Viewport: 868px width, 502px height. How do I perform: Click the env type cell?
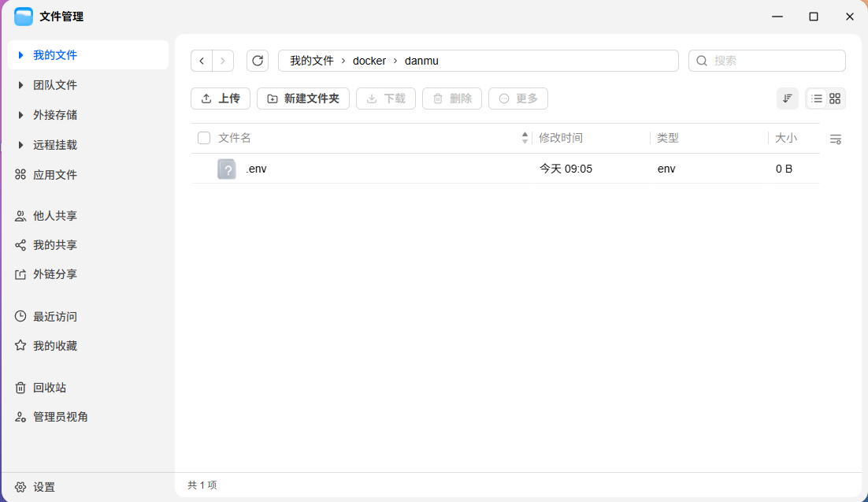666,169
